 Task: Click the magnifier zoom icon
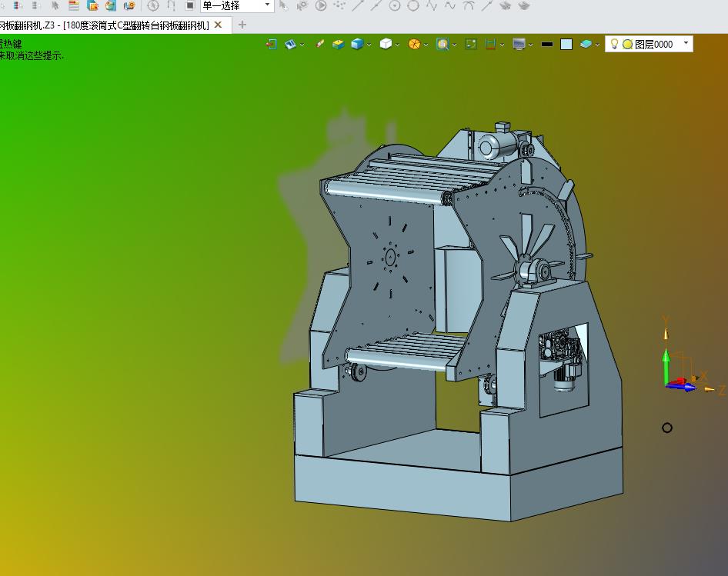point(442,44)
